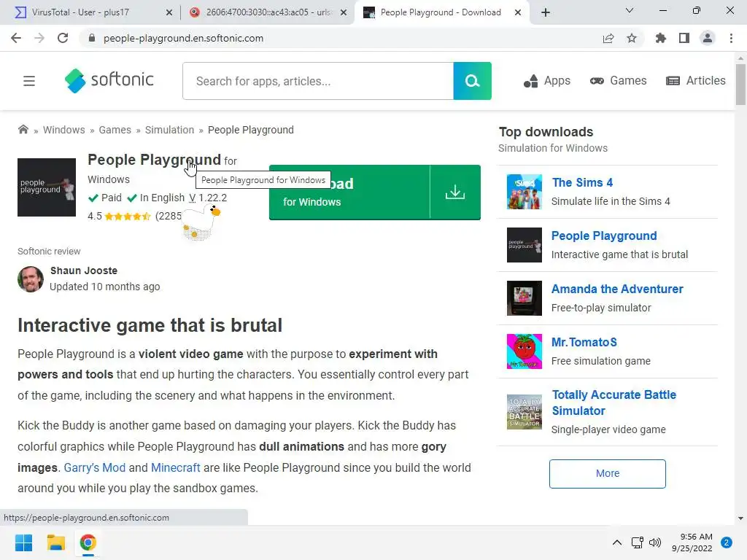Open the Chrome extensions puzzle icon

[661, 38]
